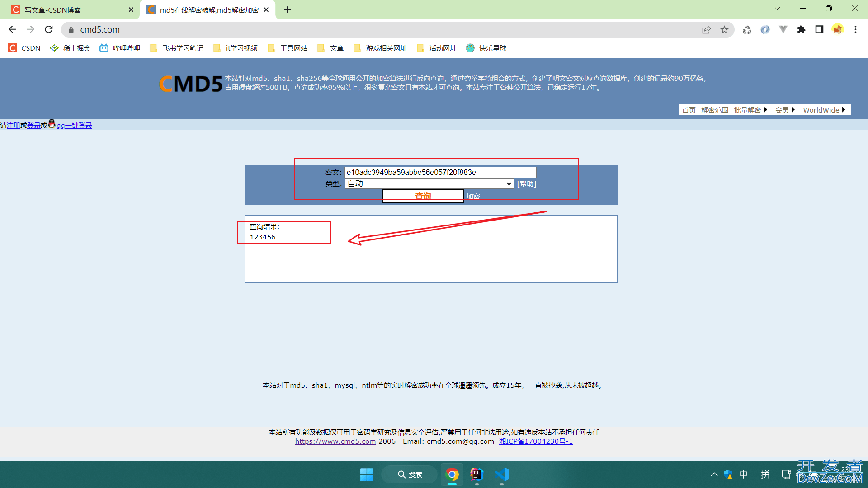Open the 类型 自动 dropdown

[429, 183]
